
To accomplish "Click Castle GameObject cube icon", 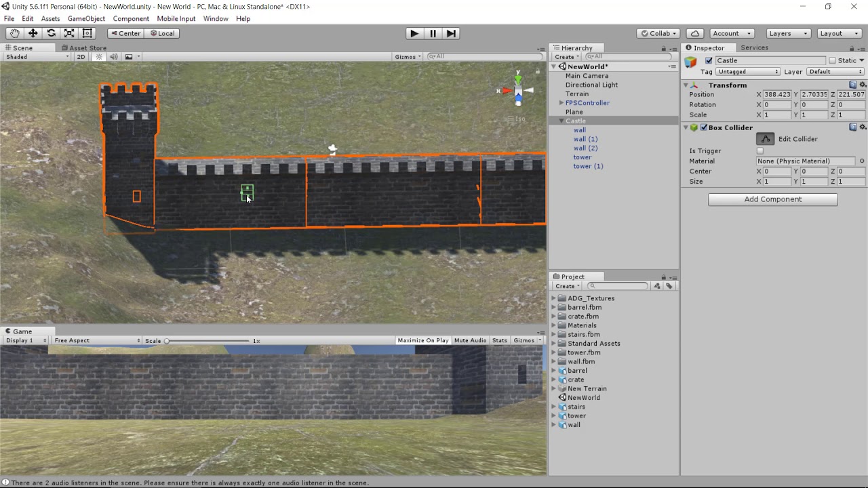I will click(691, 62).
